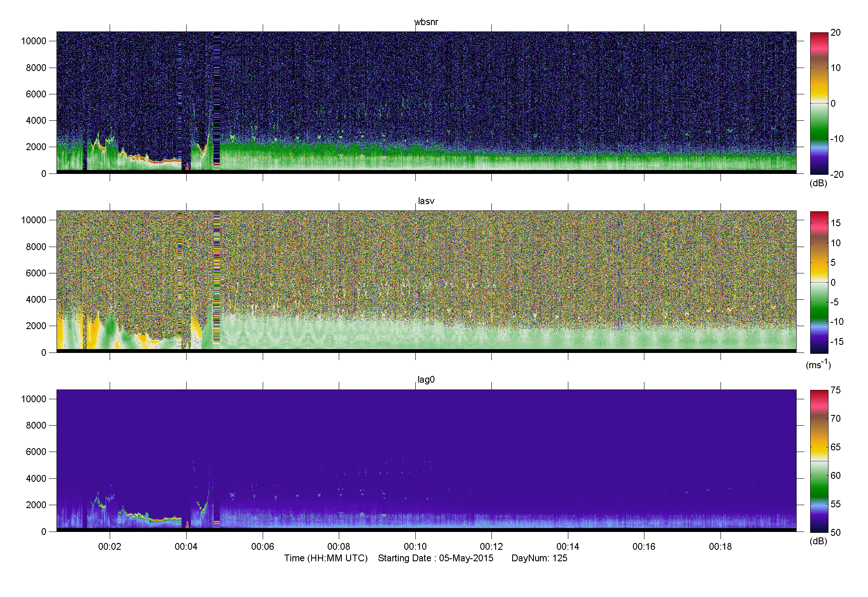Viewport: 868px width, 597px height.
Task: Click the 00:16 time axis label
Action: [x=644, y=546]
